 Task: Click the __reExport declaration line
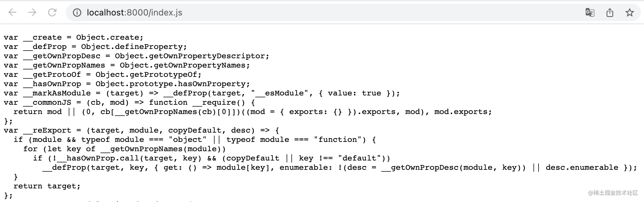pos(141,130)
